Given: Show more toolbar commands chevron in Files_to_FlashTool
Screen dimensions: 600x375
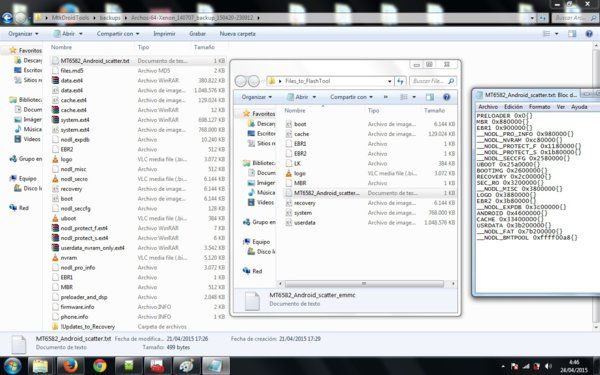Looking at the screenshot, I should click(386, 97).
